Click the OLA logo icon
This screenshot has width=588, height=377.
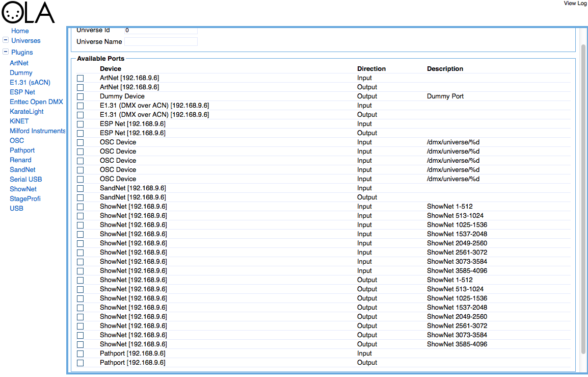pos(28,13)
